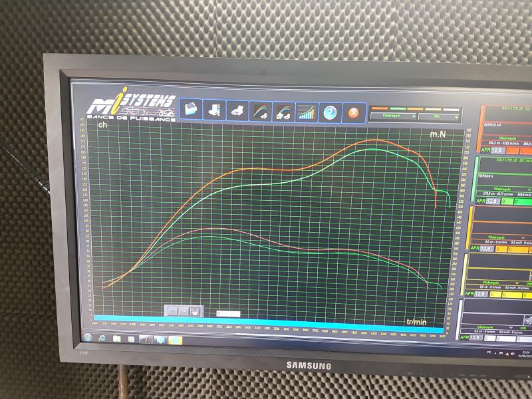Click the curves with single car icon
This screenshot has width=532, height=399.
261,111
